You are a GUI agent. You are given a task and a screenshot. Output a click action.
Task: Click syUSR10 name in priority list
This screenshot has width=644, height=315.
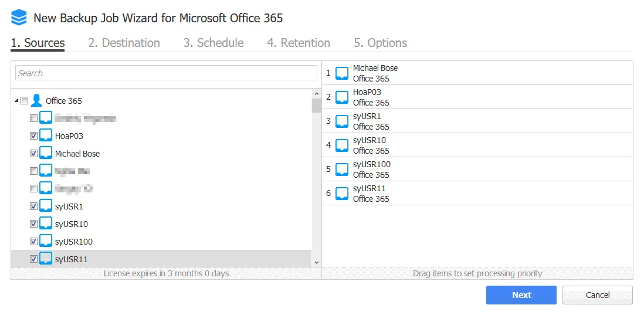click(370, 140)
